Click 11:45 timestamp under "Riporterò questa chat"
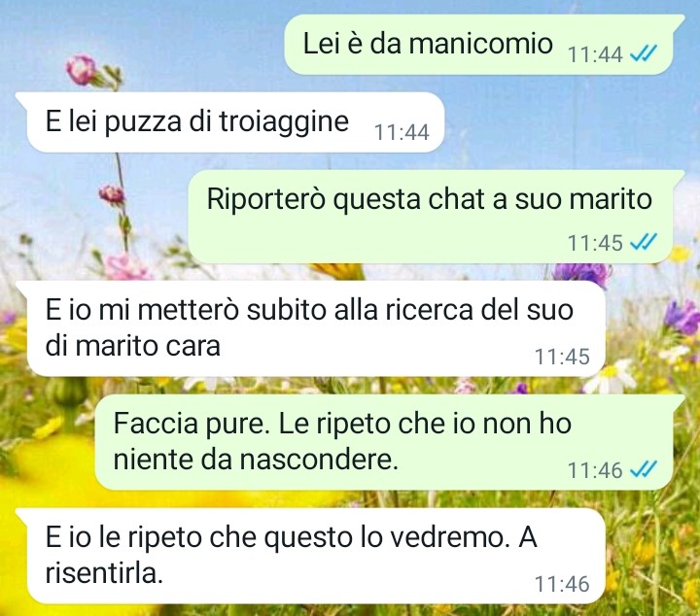700x616 pixels. tap(595, 243)
